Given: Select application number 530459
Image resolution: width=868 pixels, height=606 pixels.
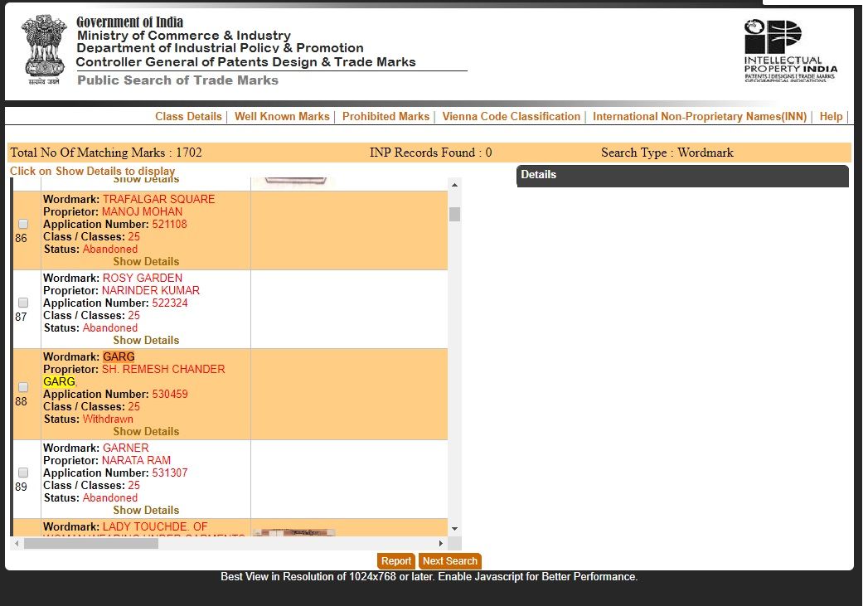Looking at the screenshot, I should click(170, 394).
